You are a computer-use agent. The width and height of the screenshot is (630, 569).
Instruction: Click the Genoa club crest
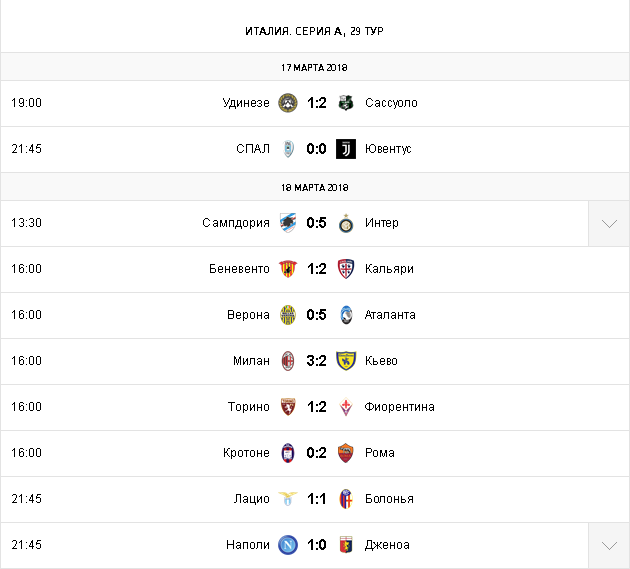click(346, 545)
